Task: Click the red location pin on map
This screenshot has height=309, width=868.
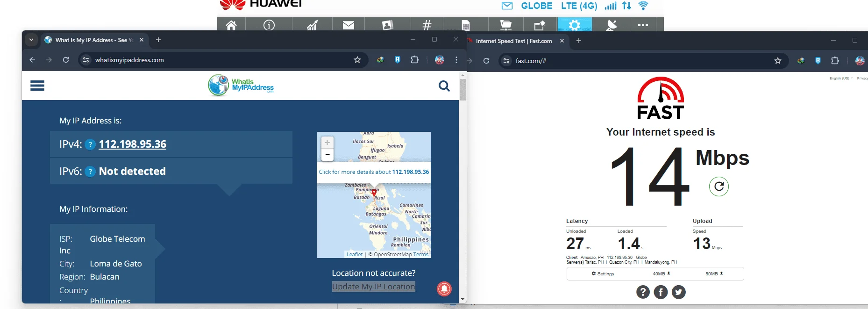Action: (374, 192)
